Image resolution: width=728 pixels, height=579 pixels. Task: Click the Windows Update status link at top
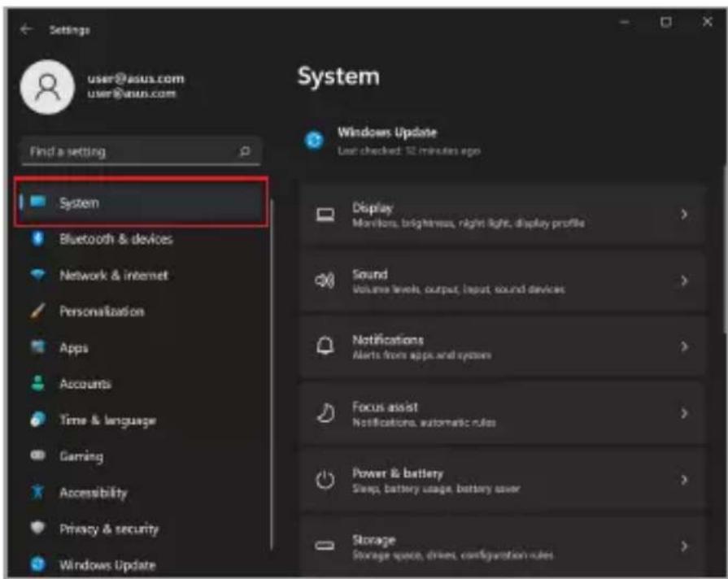point(393,140)
